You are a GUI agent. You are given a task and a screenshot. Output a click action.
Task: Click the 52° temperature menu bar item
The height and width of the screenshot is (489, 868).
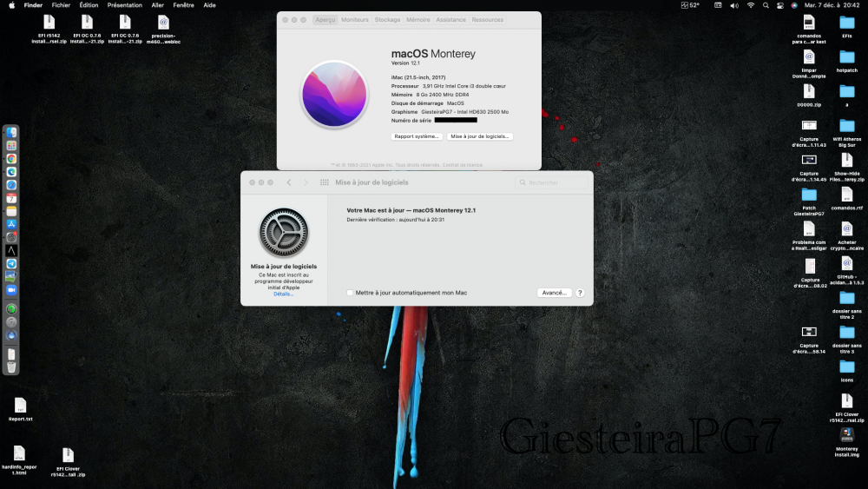(690, 5)
